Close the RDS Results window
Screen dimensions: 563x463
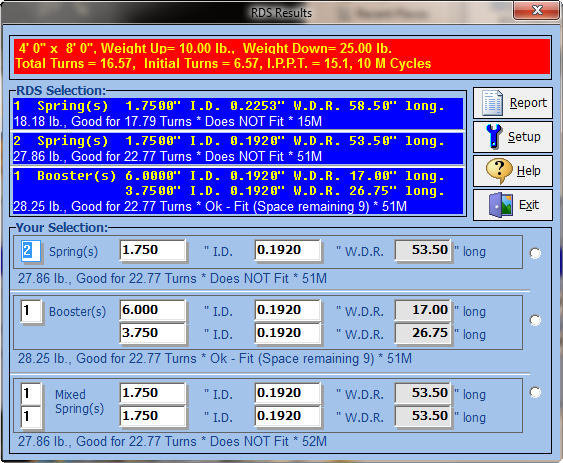537,10
